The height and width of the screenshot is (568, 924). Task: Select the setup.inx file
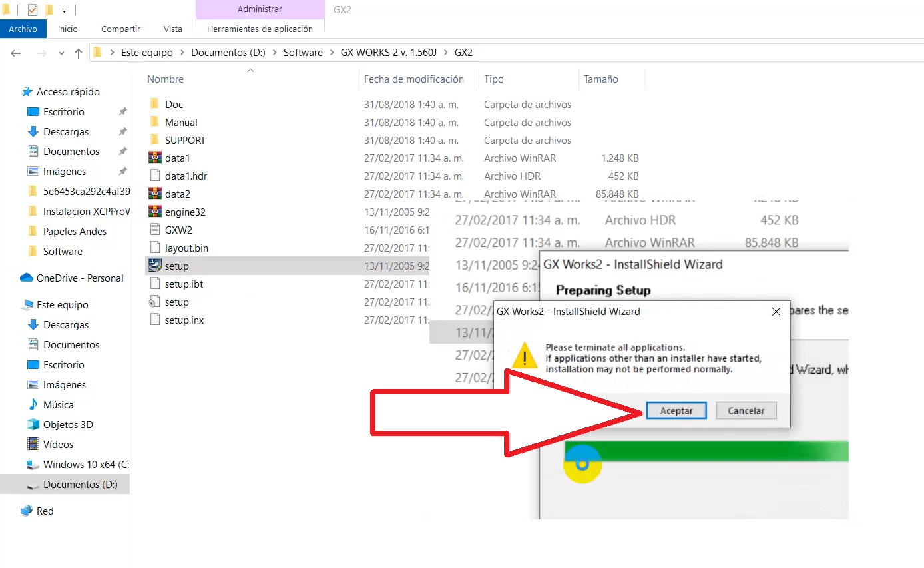click(184, 320)
